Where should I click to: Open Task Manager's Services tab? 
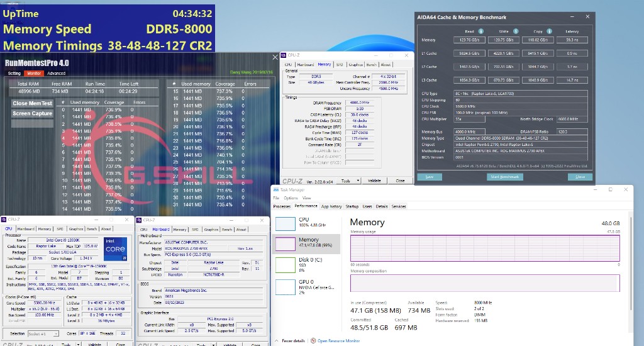398,206
